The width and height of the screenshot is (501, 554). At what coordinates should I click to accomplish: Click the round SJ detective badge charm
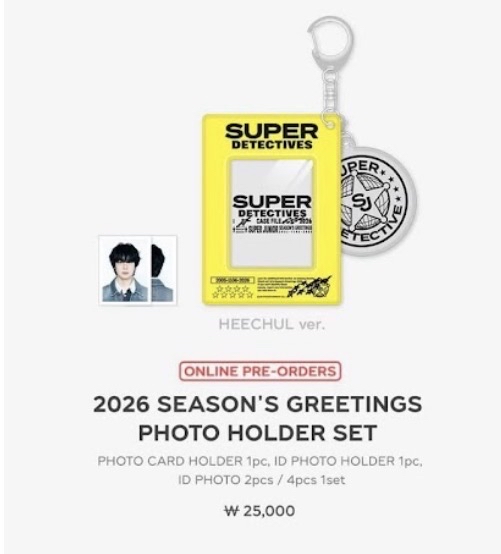pos(375,200)
